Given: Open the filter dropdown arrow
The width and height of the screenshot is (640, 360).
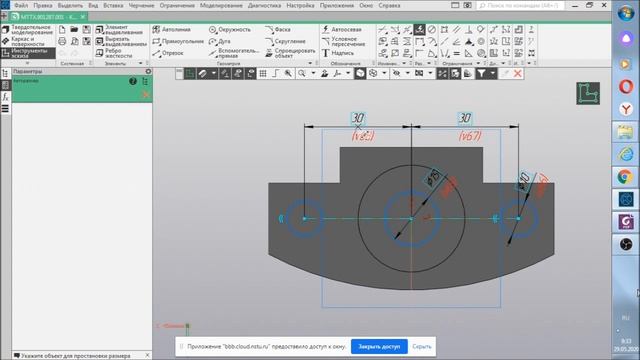Looking at the screenshot, I should coord(493,73).
